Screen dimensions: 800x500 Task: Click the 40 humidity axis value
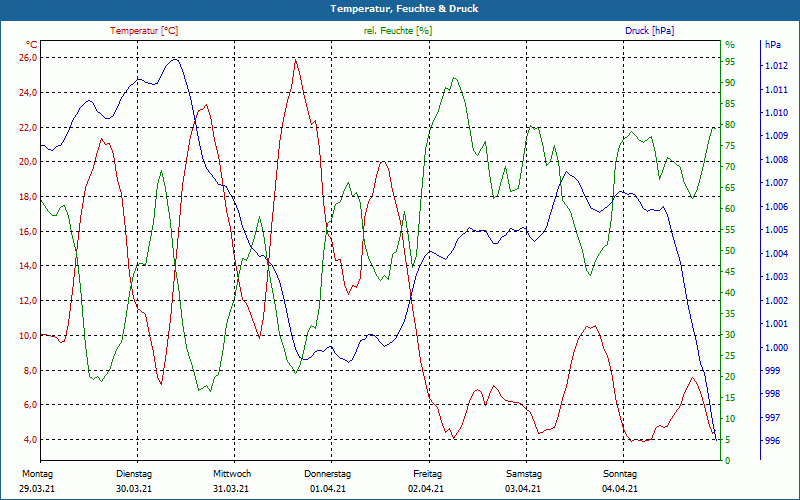click(730, 293)
